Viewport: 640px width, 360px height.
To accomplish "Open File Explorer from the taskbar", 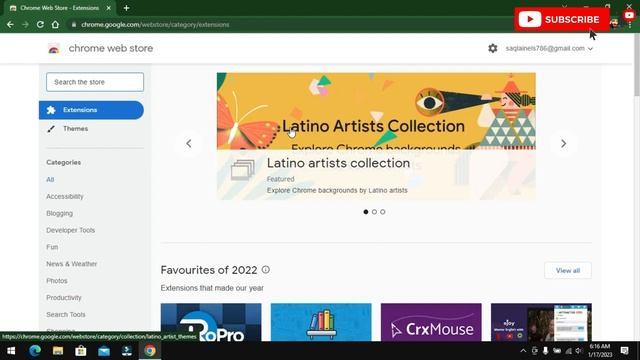I will click(58, 351).
